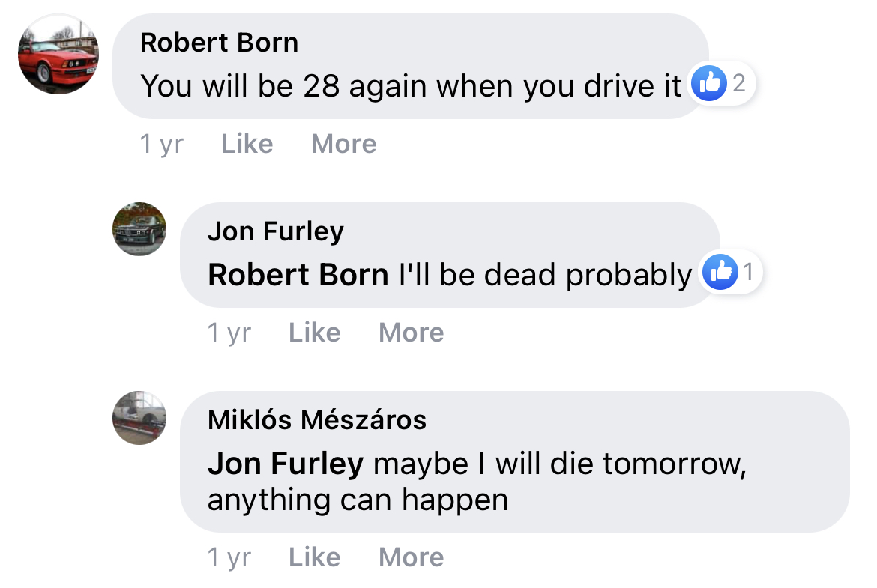Like Robert Born's comment
The image size is (877, 588).
point(247,144)
